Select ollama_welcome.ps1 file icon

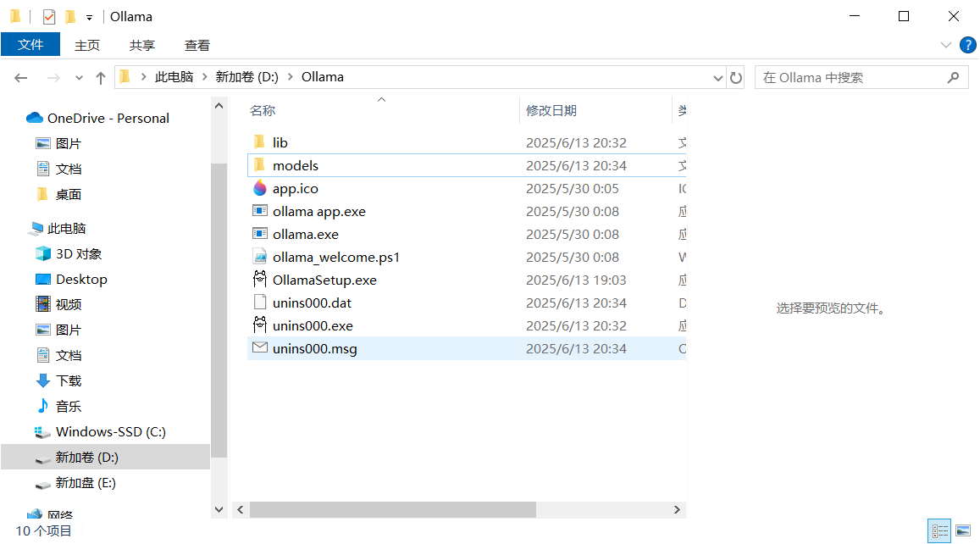tap(260, 257)
